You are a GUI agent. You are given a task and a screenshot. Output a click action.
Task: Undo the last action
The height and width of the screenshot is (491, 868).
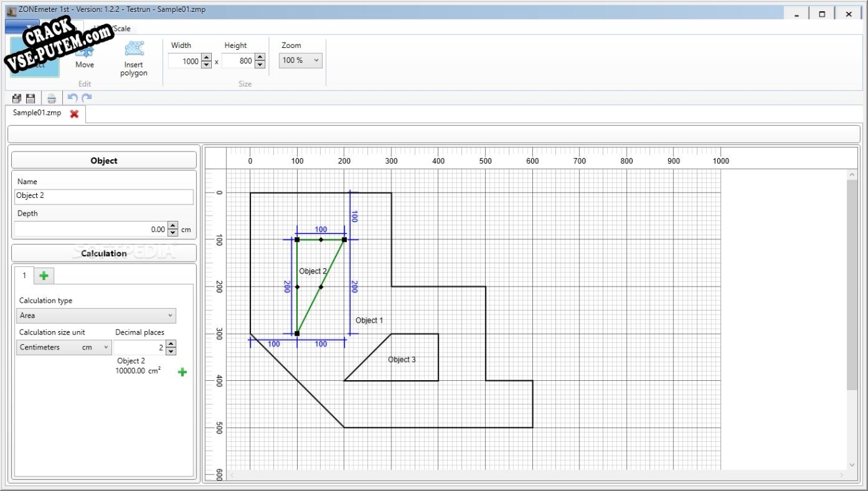tap(72, 98)
